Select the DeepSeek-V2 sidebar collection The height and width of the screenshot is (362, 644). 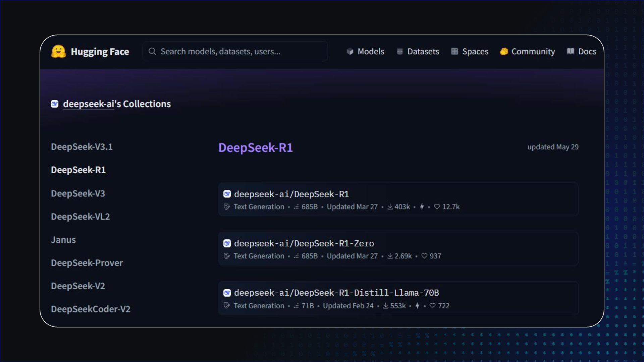(78, 286)
